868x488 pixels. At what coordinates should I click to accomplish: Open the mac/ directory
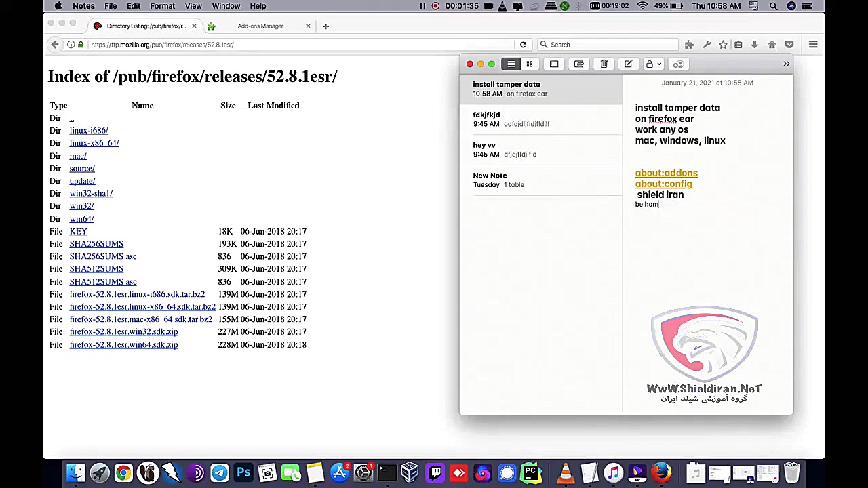click(78, 156)
